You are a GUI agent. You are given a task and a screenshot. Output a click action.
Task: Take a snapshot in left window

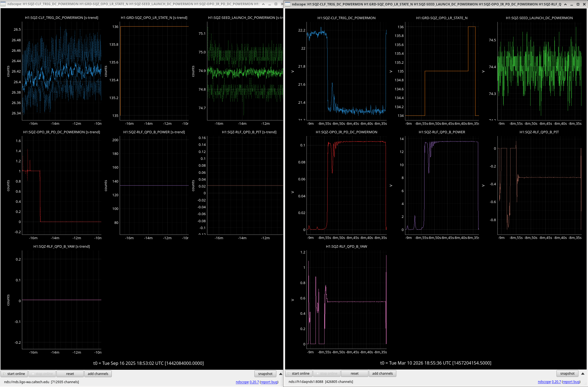coord(265,374)
